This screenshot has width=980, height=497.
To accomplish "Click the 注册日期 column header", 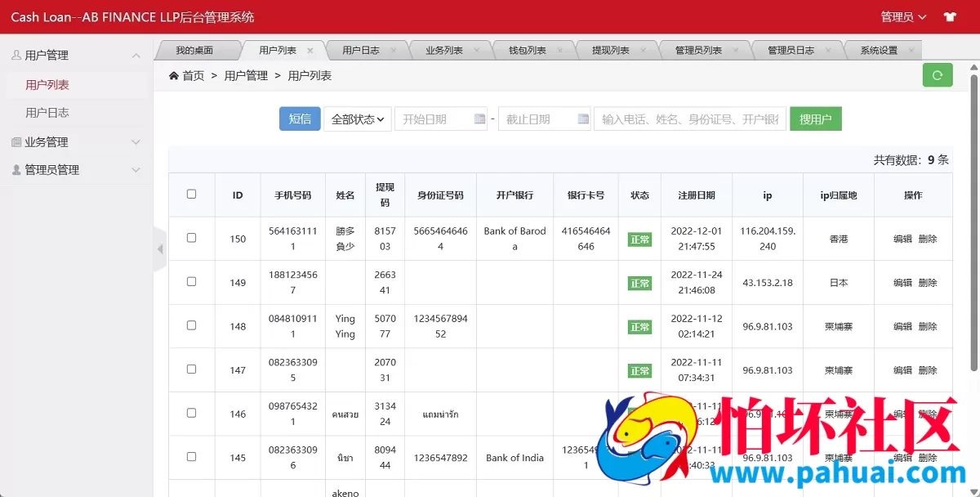I will pyautogui.click(x=697, y=195).
